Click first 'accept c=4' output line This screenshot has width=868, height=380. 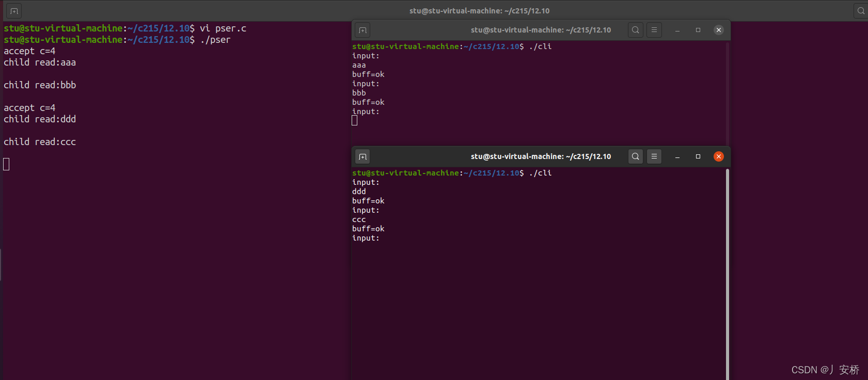(29, 51)
